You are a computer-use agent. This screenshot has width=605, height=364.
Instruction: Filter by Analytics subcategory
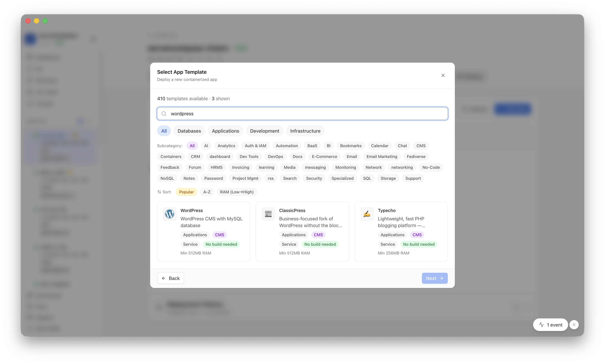tap(226, 146)
